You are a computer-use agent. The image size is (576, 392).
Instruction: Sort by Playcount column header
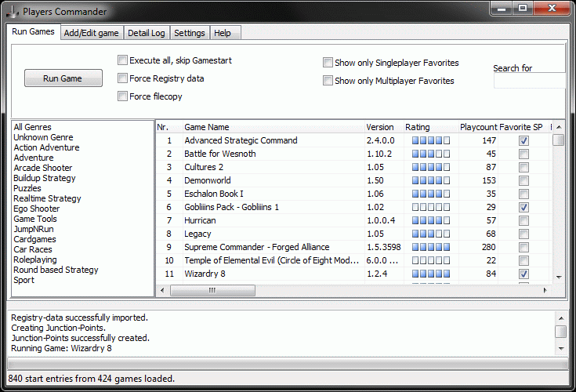[478, 127]
